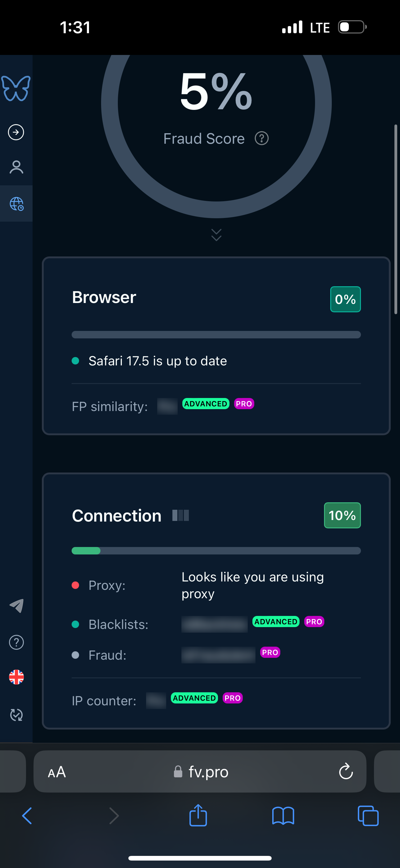Click ADVANCED badge next to Blacklists
This screenshot has height=868, width=400.
pos(276,622)
